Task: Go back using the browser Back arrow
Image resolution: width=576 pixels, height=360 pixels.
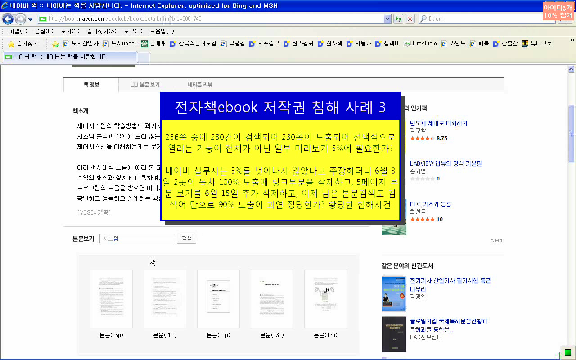Action: (8, 18)
